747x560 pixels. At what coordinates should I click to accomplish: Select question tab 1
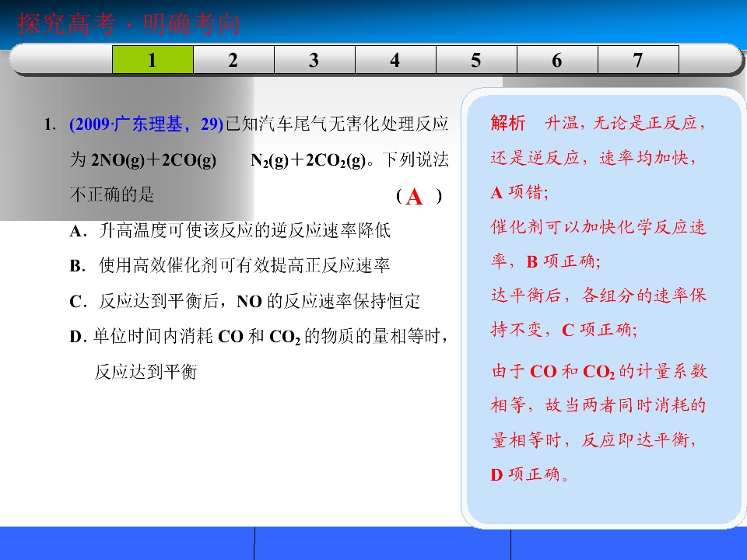[x=153, y=60]
